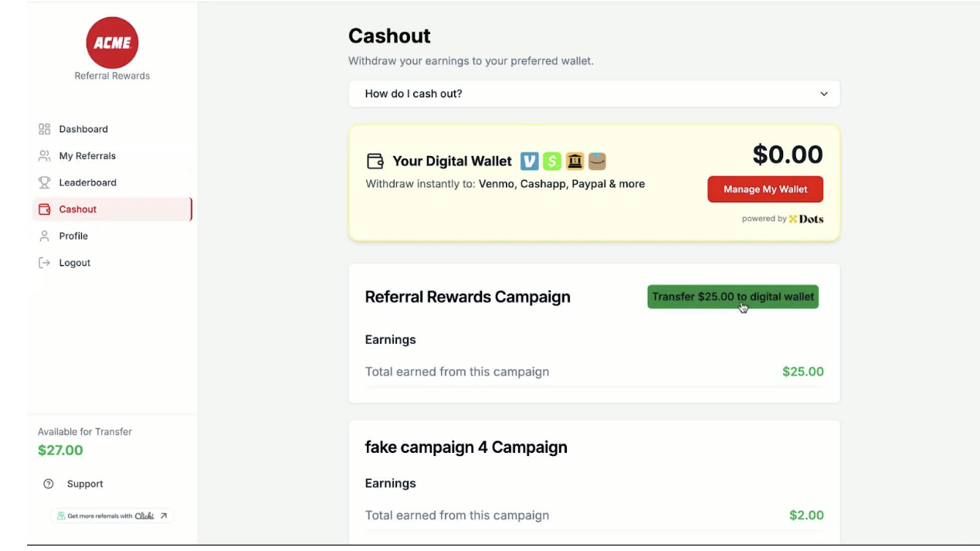Viewport: 980px width, 551px height.
Task: Click the Logout arrow icon
Action: coord(45,263)
